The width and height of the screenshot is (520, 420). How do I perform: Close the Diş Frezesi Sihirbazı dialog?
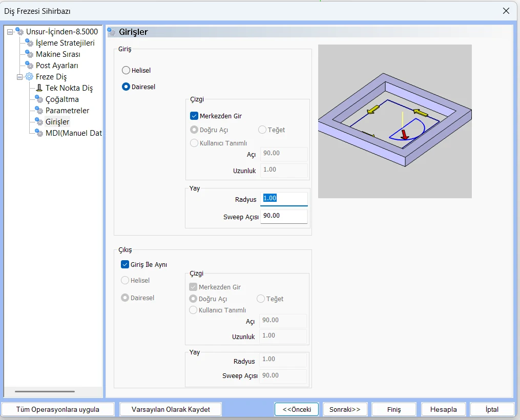click(x=506, y=11)
